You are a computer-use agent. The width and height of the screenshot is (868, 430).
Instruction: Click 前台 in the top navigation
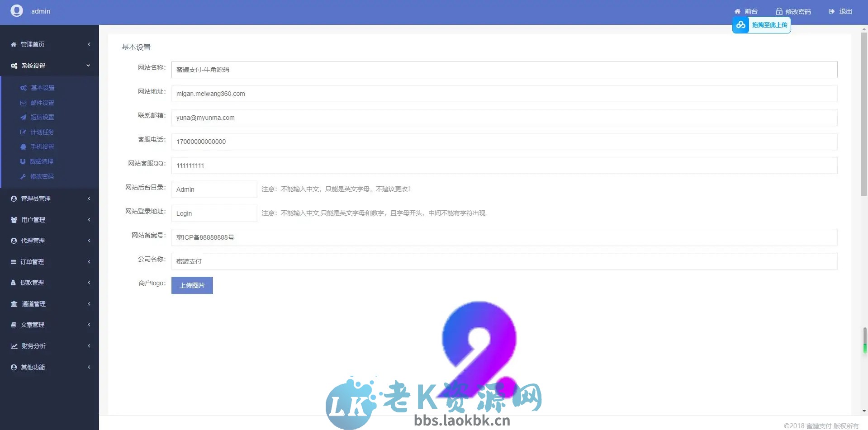[x=751, y=11]
